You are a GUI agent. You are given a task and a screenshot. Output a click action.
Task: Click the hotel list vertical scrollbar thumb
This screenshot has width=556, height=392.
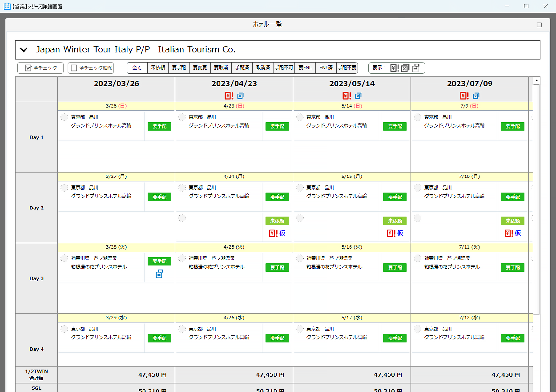537,200
